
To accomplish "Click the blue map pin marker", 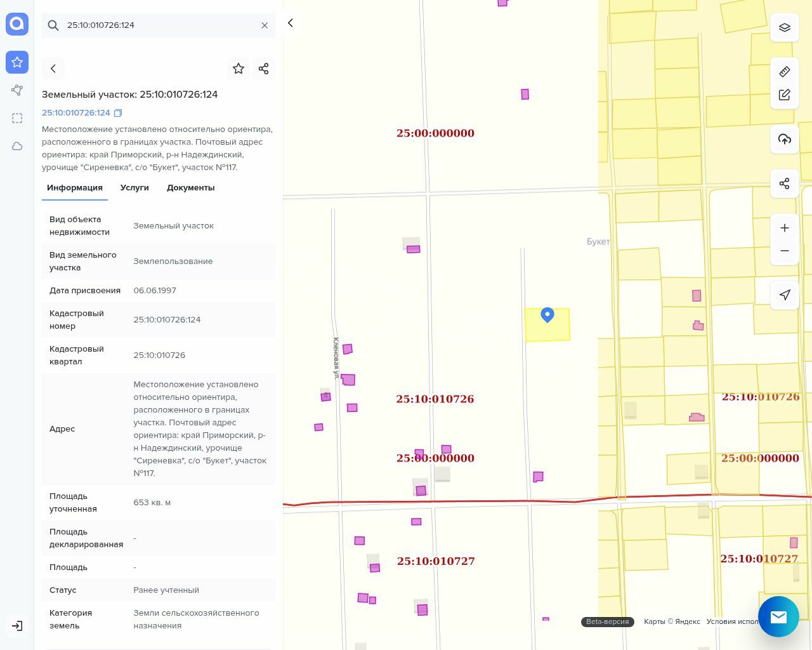I will [547, 314].
